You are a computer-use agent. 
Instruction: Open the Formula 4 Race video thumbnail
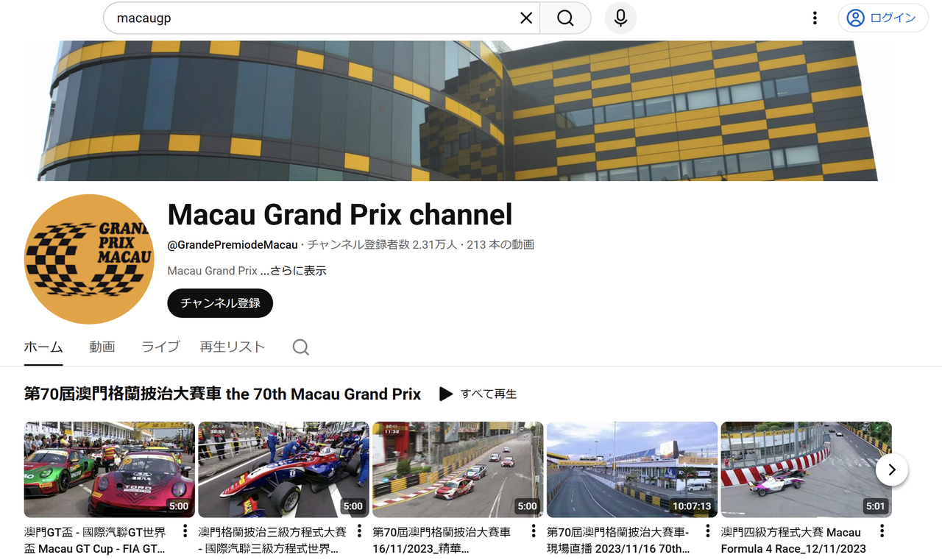[806, 469]
